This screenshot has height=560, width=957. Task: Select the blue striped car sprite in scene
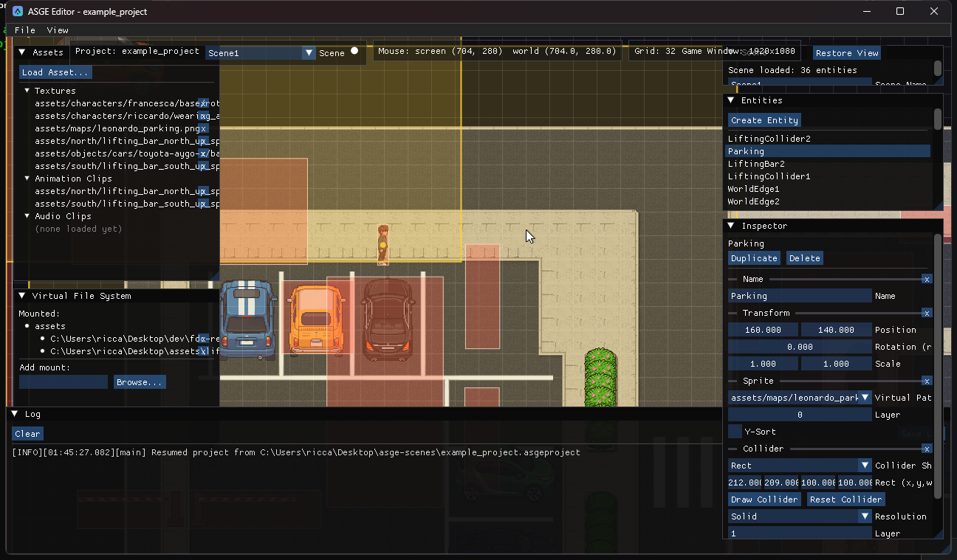coord(248,319)
